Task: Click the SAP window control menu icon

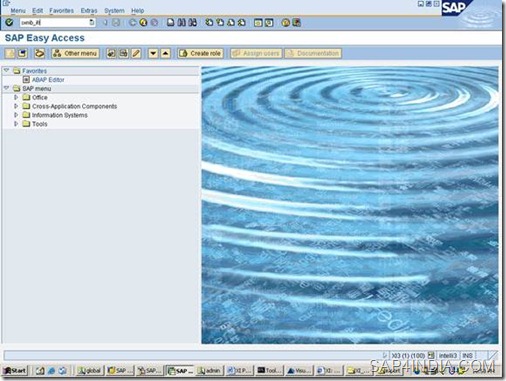Action: 6,3
